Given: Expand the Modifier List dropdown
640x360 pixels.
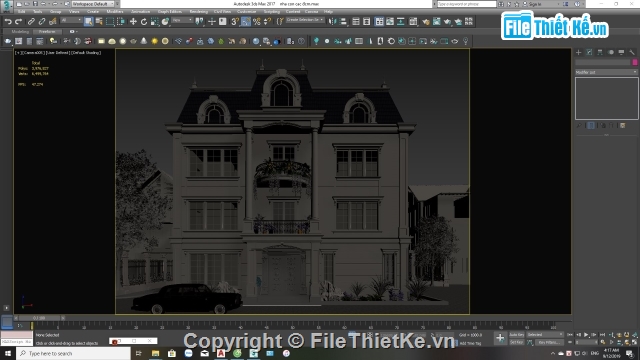Looking at the screenshot, I should tap(606, 72).
